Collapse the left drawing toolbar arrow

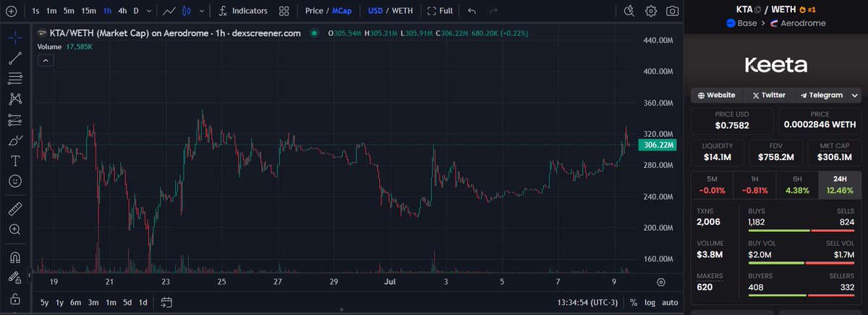(30, 275)
